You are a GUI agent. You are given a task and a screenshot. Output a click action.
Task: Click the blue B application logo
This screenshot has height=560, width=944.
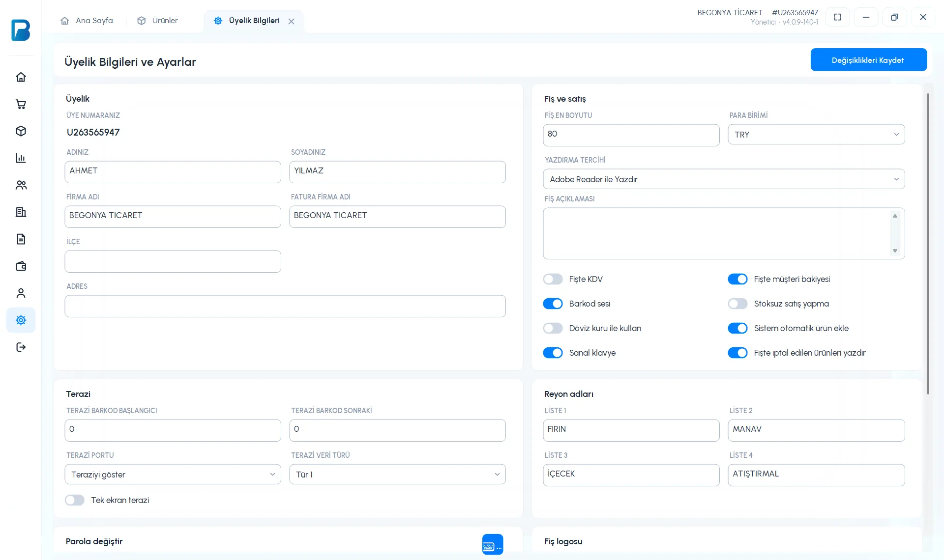click(x=21, y=30)
